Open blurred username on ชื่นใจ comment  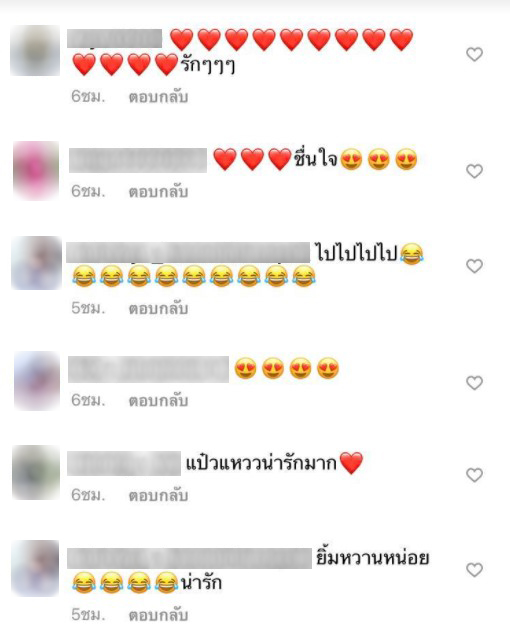click(x=138, y=160)
